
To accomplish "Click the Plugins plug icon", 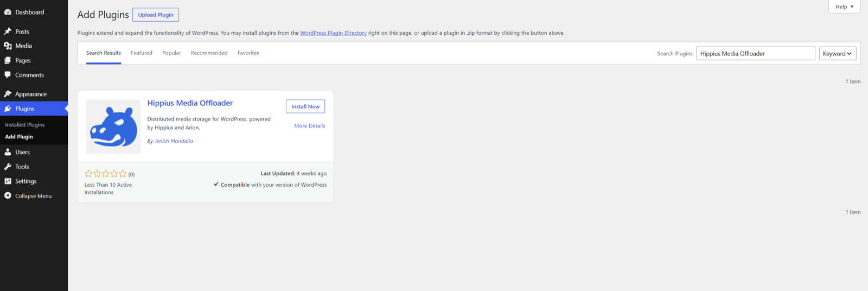I will point(8,109).
